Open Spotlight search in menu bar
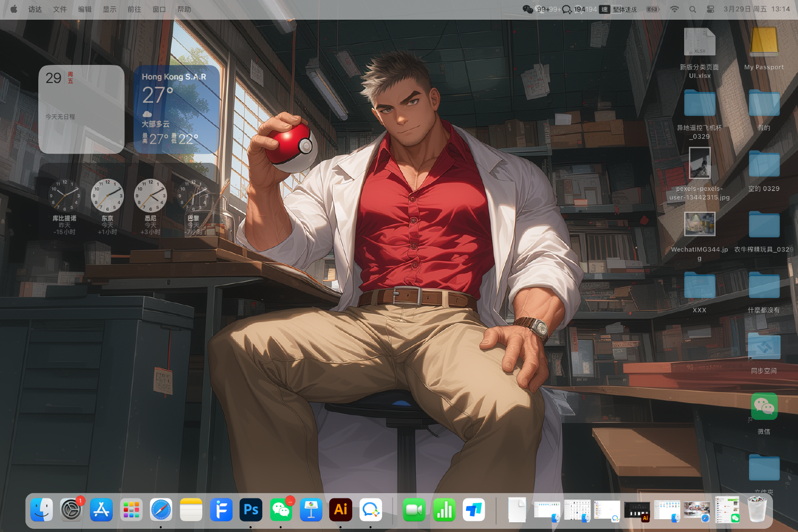This screenshot has height=532, width=798. 693,9
